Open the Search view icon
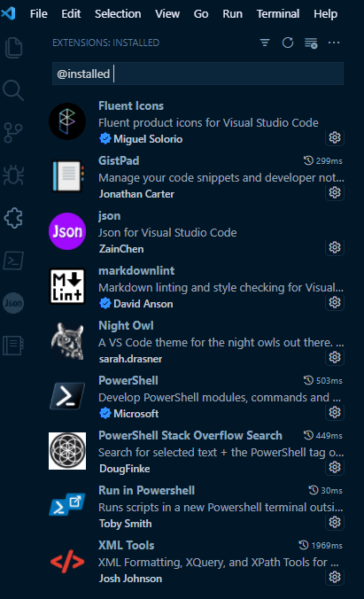Viewport: 364px width, 599px height. [13, 90]
